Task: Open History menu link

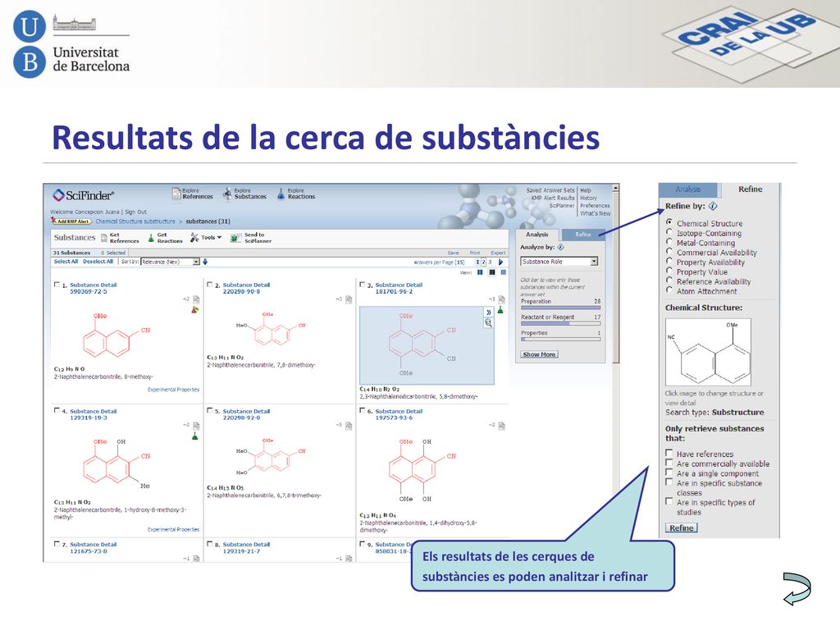Action: (x=588, y=198)
